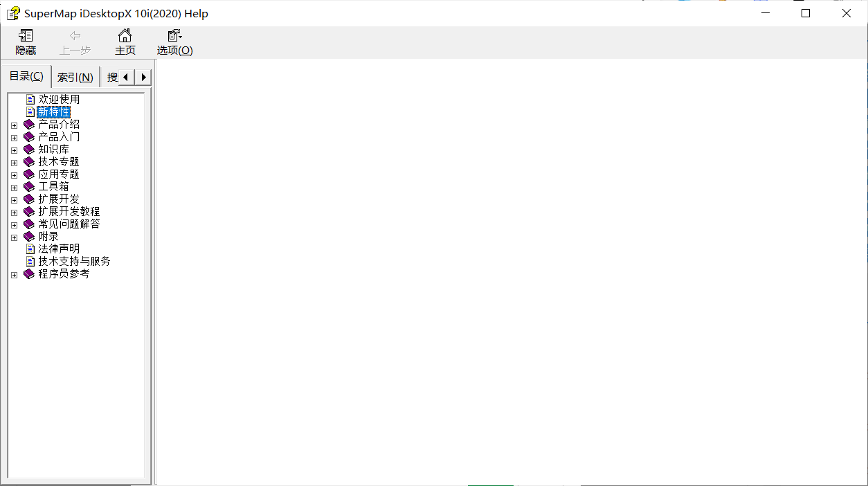This screenshot has width=868, height=486.
Task: Minimize the Help window
Action: (765, 13)
